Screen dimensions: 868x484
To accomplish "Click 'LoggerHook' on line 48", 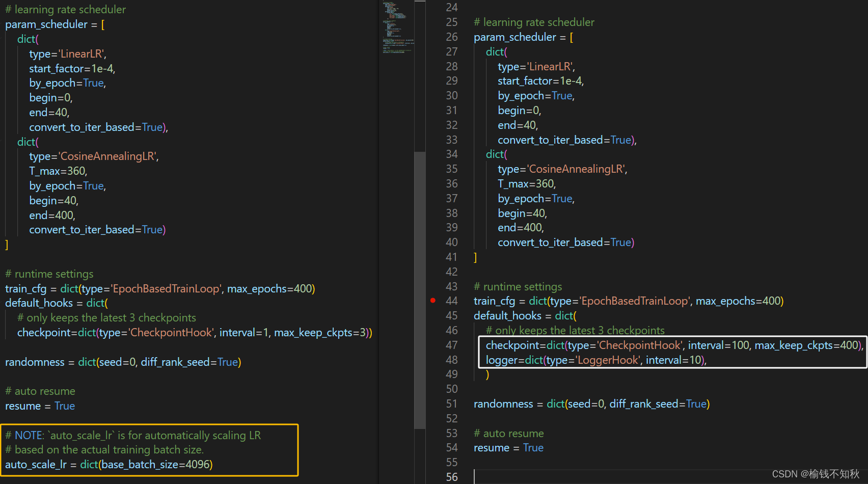I will [608, 360].
